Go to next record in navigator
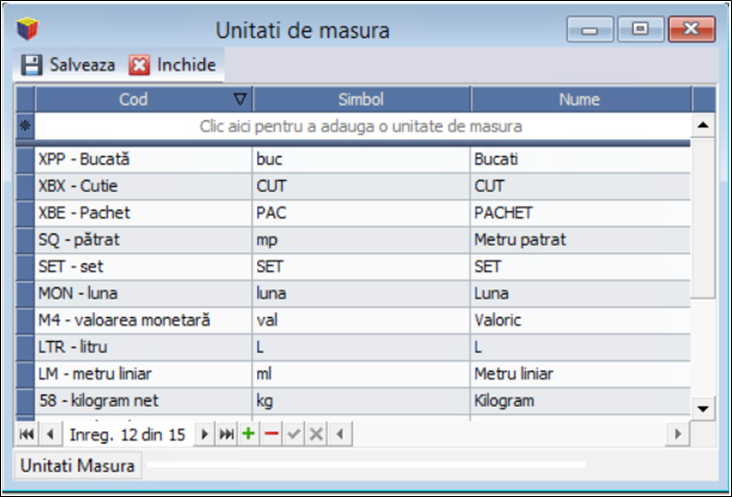This screenshot has width=732, height=497. [x=206, y=434]
